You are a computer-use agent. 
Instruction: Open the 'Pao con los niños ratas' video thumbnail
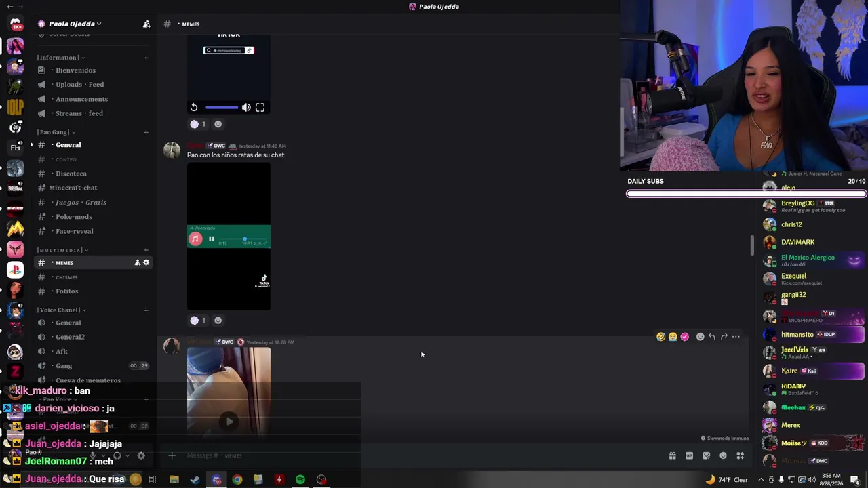pos(229,237)
